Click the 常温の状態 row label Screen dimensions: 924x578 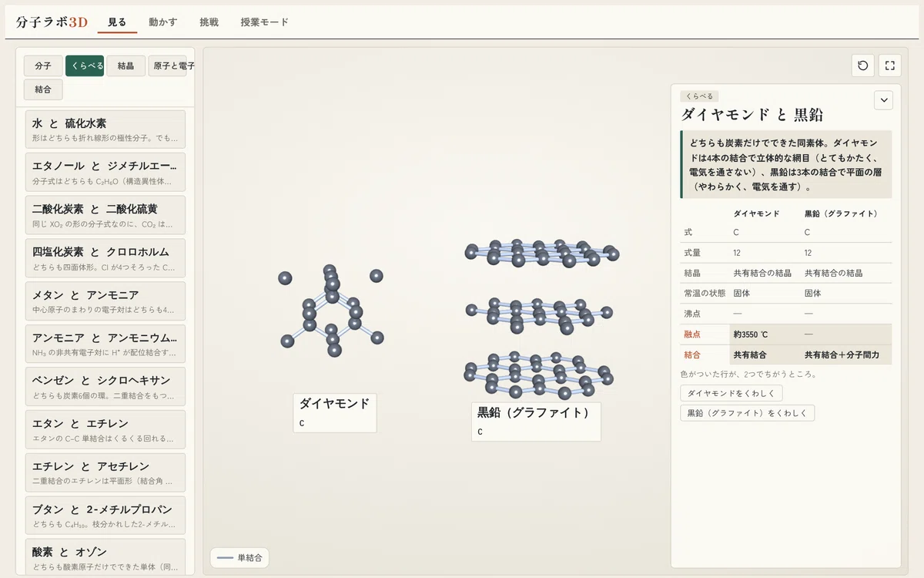pos(704,294)
